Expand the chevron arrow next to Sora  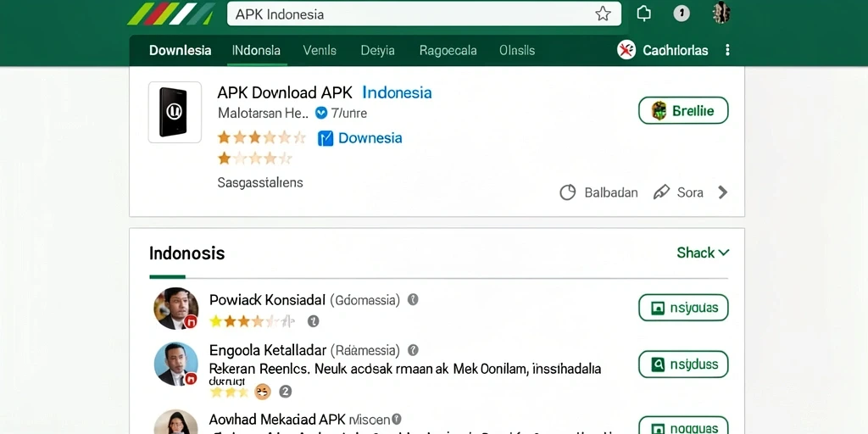tap(722, 192)
